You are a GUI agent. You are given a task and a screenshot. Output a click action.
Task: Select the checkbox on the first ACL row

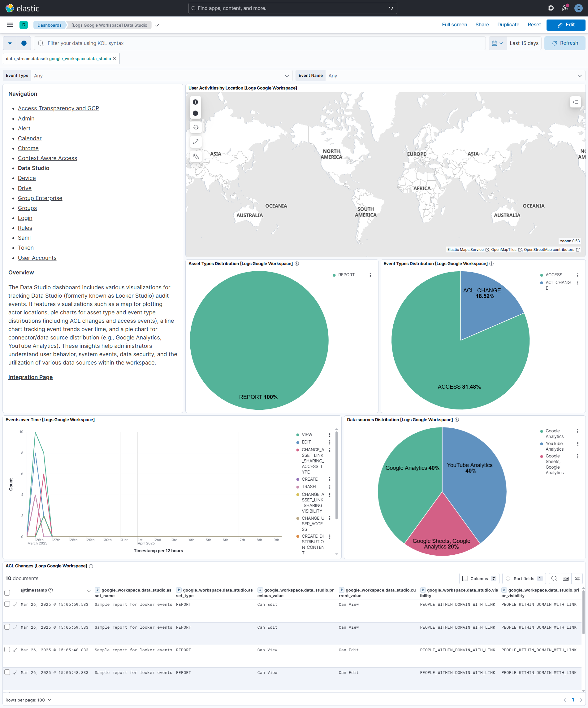[7, 604]
